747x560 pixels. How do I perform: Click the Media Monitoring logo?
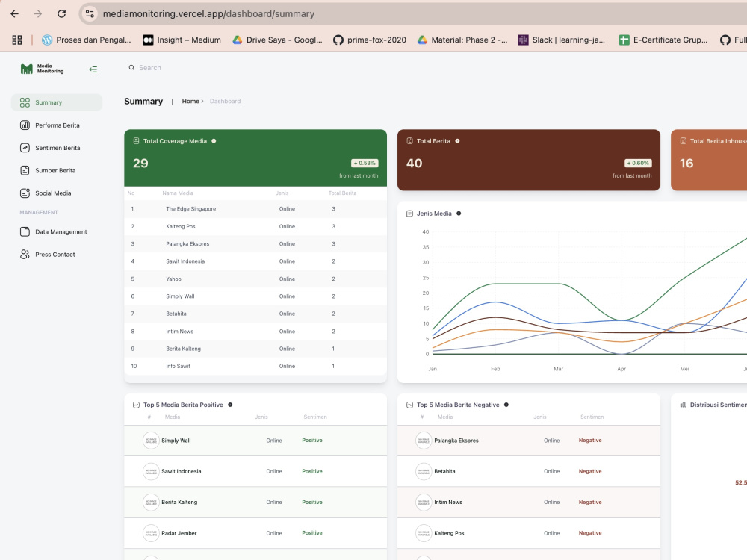pos(42,69)
